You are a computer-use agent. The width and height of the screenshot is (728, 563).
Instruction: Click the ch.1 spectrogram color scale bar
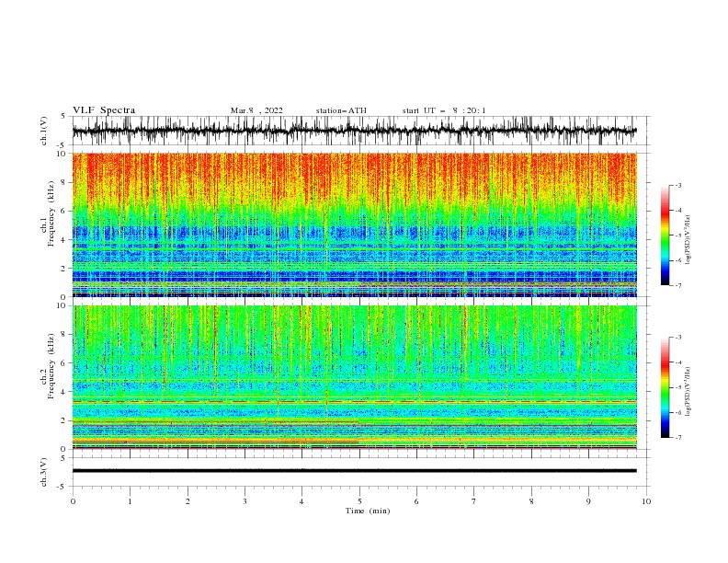point(665,236)
